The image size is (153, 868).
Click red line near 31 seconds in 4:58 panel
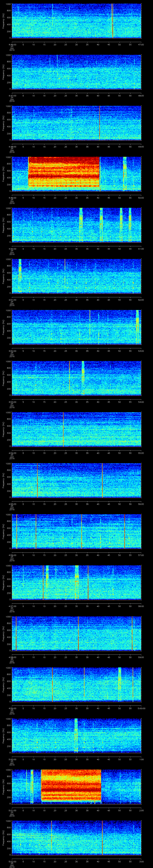pyautogui.click(x=78, y=633)
